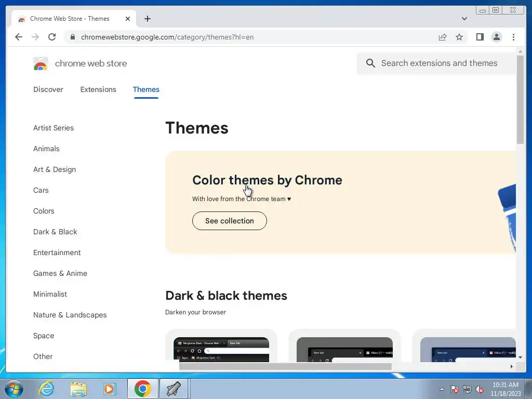Open a new tab with the plus button

(147, 19)
